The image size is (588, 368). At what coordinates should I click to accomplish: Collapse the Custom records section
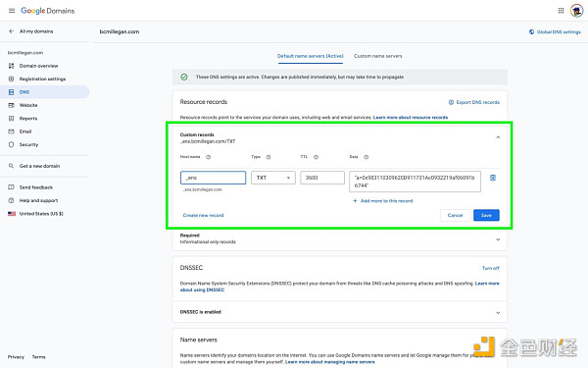pos(498,137)
